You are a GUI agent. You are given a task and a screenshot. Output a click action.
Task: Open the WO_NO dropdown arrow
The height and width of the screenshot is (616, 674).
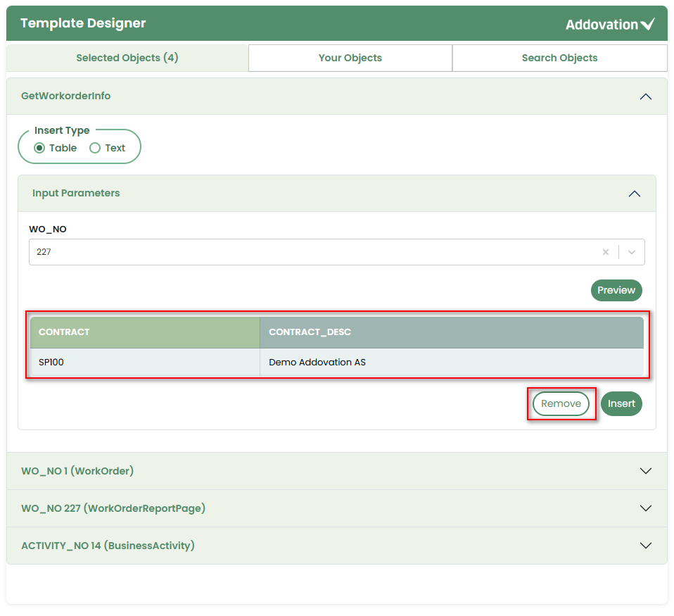pyautogui.click(x=631, y=252)
